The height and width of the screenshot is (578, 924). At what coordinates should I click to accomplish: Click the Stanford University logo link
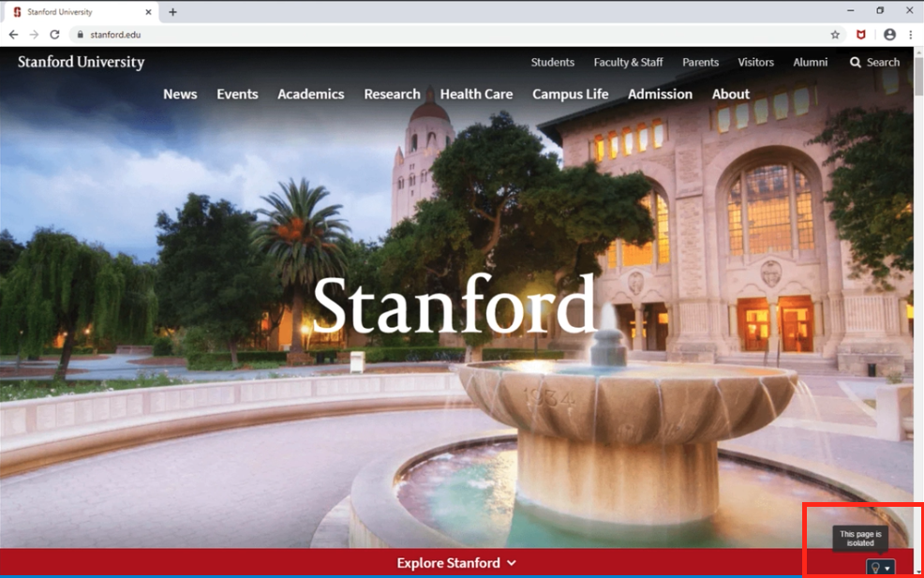(82, 63)
